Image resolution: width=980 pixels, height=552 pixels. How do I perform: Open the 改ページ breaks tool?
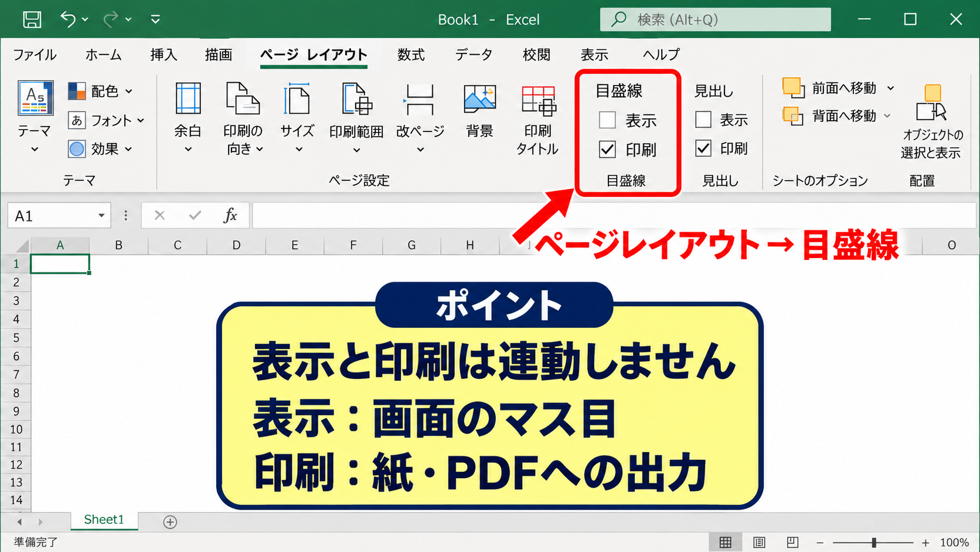pyautogui.click(x=420, y=117)
